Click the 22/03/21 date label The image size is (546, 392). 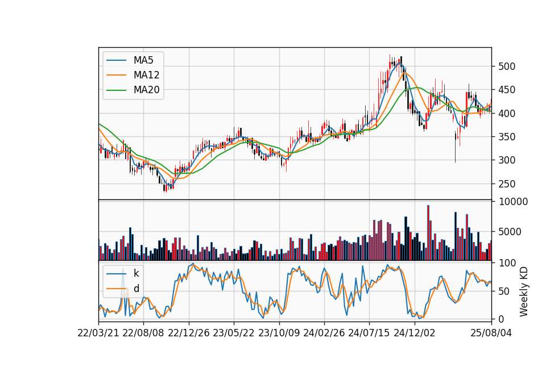(x=98, y=333)
